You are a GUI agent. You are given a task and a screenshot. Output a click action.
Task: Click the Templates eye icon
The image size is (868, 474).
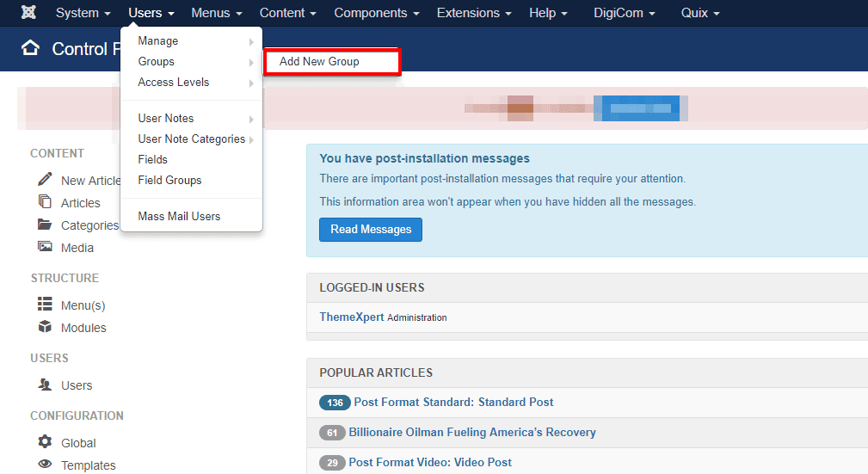[x=45, y=465]
